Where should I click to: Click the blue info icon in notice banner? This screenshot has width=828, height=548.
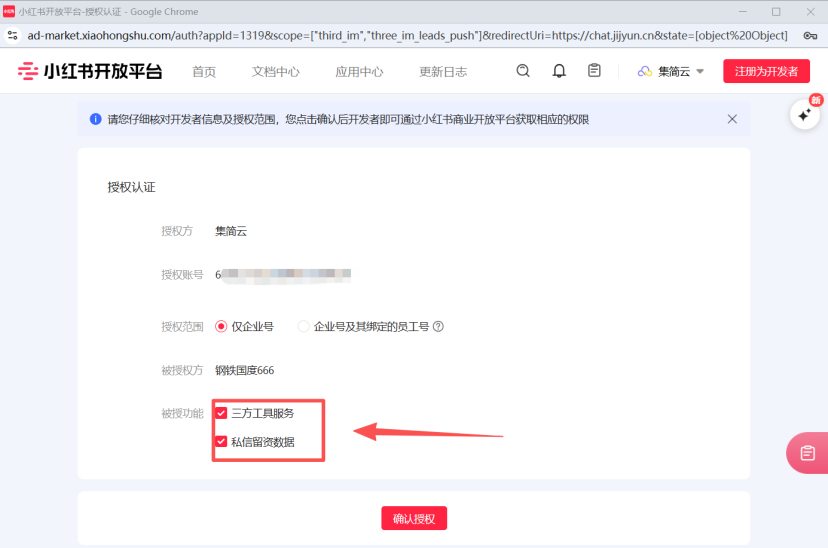(96, 119)
